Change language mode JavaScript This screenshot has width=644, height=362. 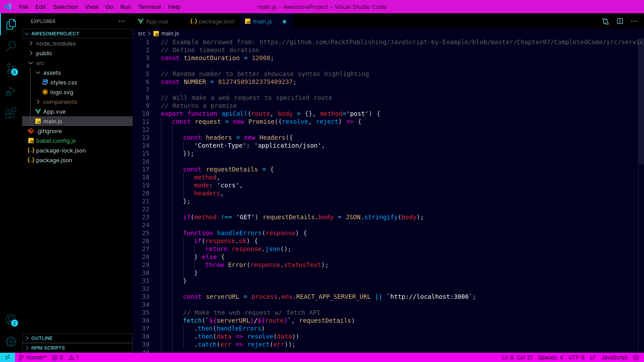point(614,357)
